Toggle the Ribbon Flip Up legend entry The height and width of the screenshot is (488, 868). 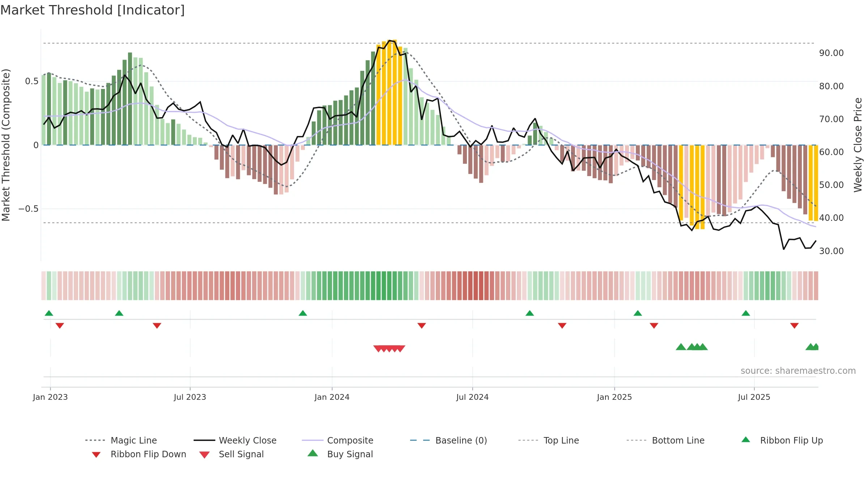[x=782, y=440]
